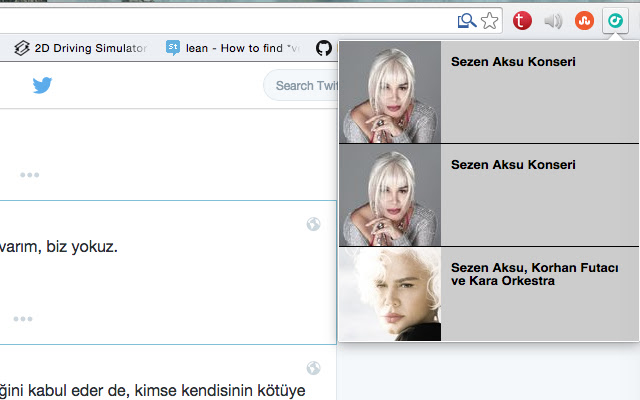Open the red 't' extension icon

522,21
